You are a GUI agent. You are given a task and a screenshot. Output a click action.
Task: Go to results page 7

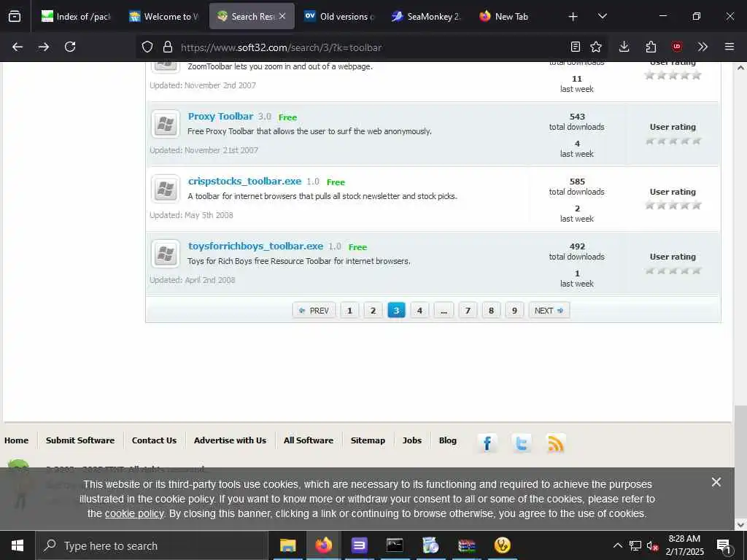468,311
